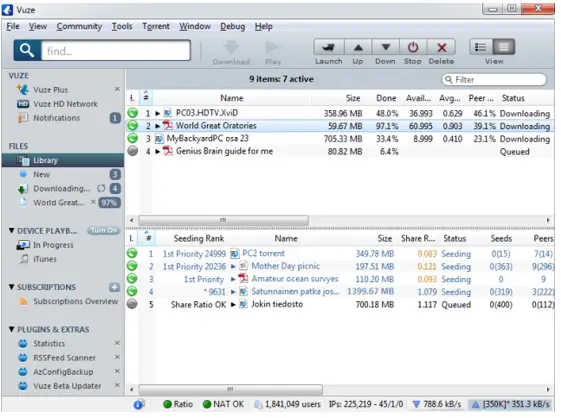Open Vuze HD Network
The image size is (561, 418).
[x=65, y=104]
